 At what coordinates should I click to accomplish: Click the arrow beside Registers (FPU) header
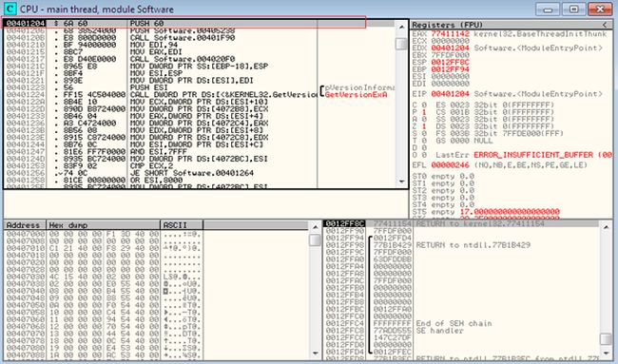(x=605, y=25)
